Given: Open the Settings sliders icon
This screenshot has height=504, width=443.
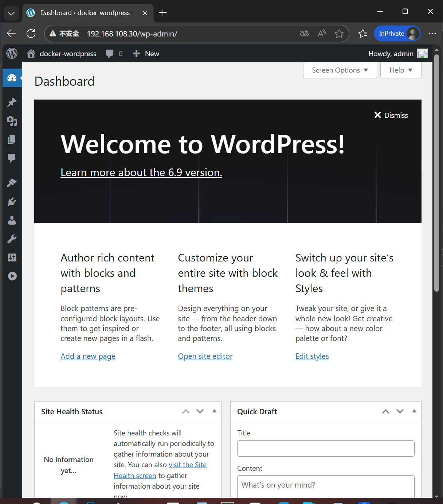Looking at the screenshot, I should [12, 257].
